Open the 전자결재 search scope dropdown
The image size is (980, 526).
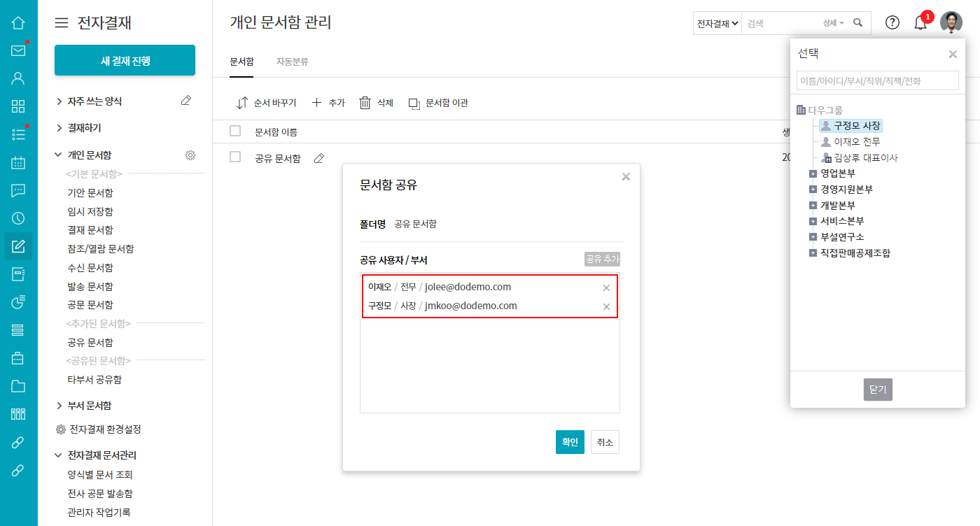click(717, 23)
